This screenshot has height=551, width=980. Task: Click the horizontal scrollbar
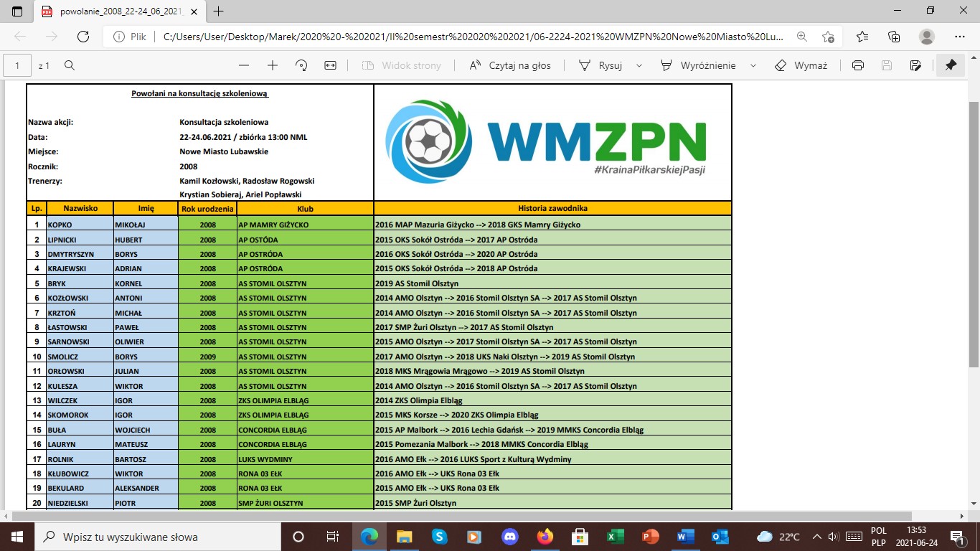pos(463,516)
